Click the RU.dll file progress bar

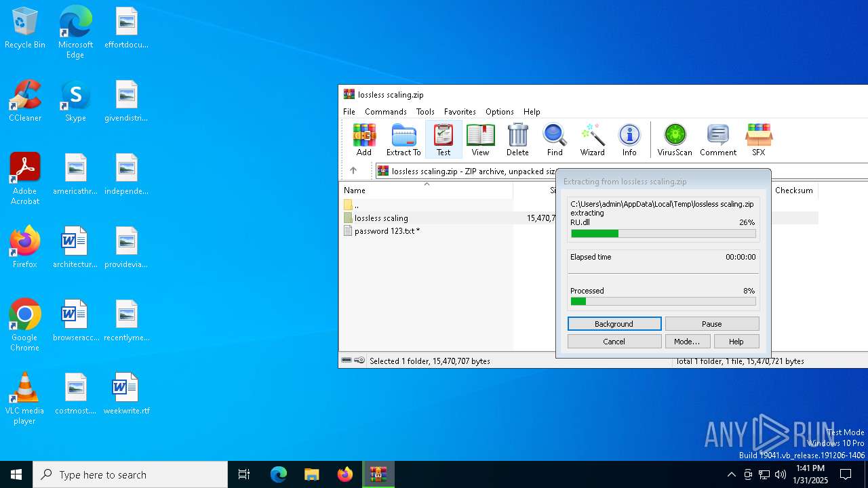(x=663, y=233)
